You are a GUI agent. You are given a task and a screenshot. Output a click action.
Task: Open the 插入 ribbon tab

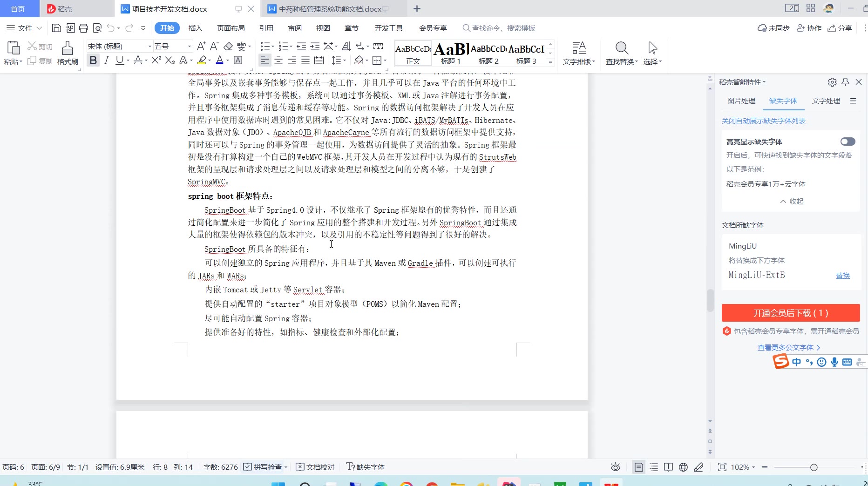pyautogui.click(x=195, y=28)
